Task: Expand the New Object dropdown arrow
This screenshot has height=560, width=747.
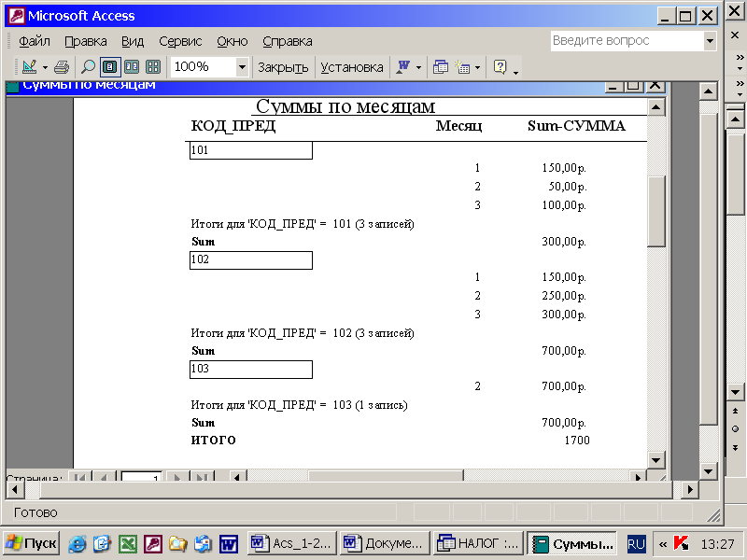Action: pyautogui.click(x=477, y=67)
